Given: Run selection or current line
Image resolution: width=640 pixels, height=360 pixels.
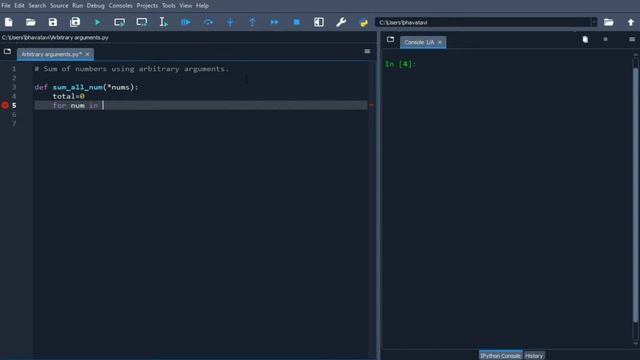Looking at the screenshot, I should click(x=164, y=22).
